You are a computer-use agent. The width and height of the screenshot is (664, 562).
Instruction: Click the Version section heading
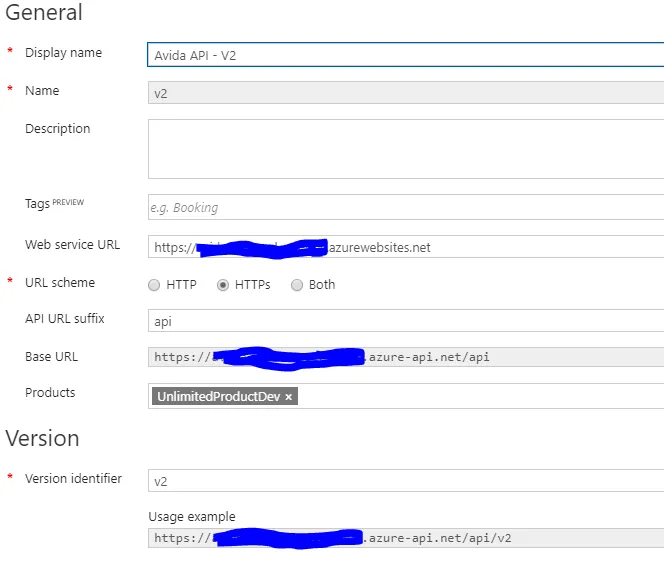(x=42, y=439)
